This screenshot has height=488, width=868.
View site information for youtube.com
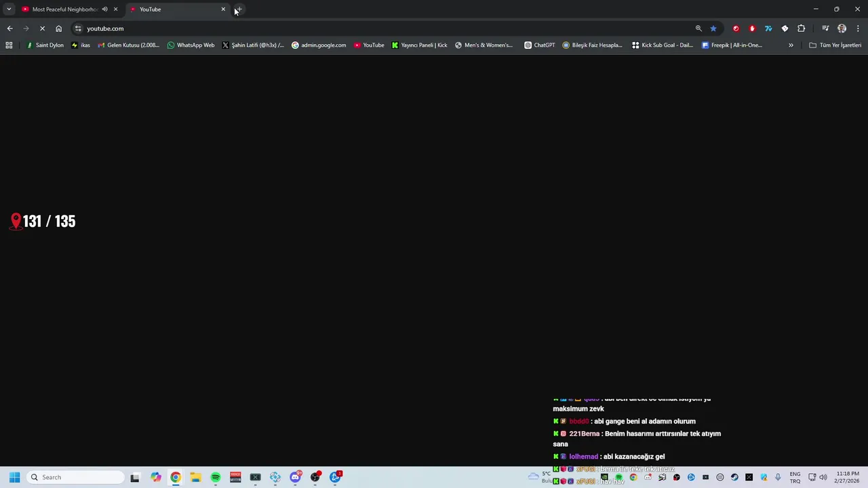(x=78, y=28)
